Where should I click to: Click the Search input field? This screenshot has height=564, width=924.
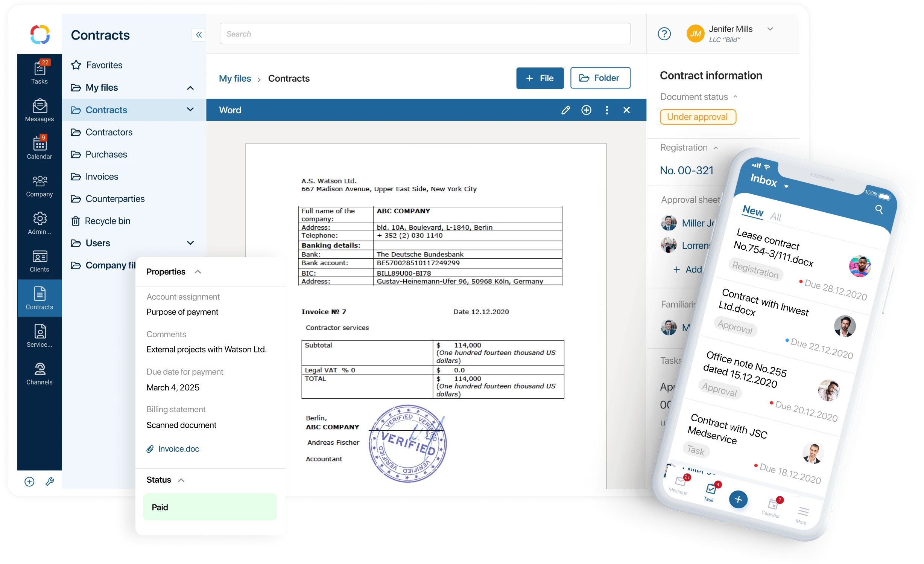tap(425, 34)
